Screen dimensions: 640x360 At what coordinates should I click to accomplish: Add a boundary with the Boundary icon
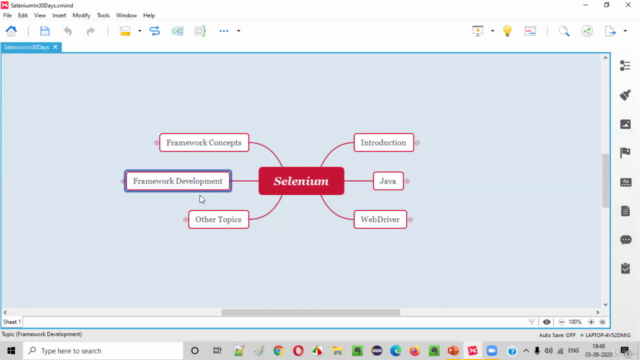[x=177, y=31]
